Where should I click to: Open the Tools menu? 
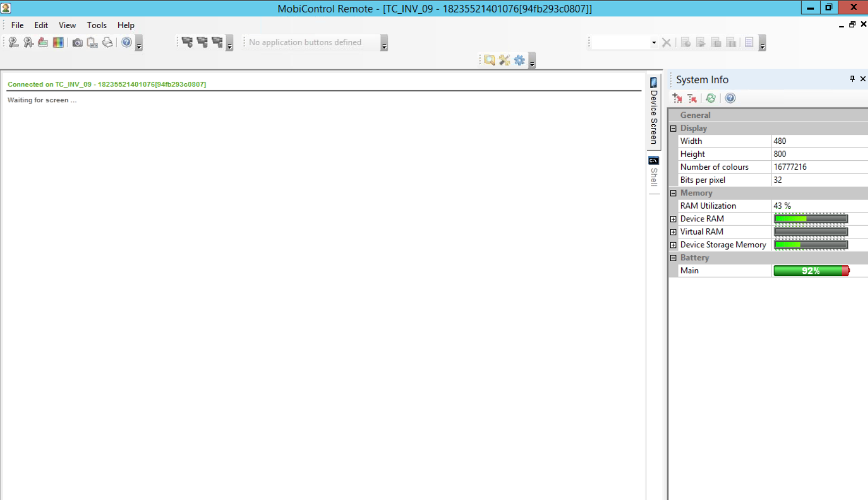coord(97,25)
